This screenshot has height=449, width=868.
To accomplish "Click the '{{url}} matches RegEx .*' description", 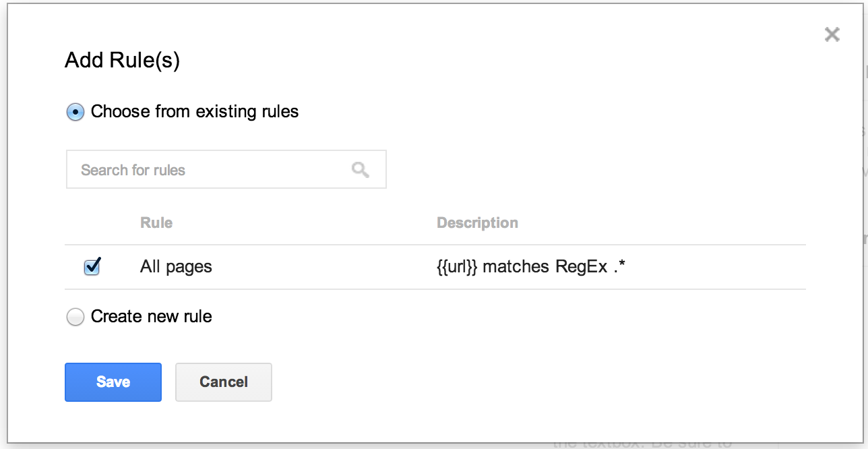I will [531, 267].
